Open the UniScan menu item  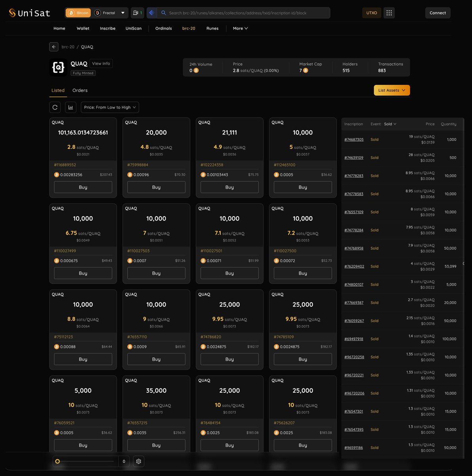[134, 29]
